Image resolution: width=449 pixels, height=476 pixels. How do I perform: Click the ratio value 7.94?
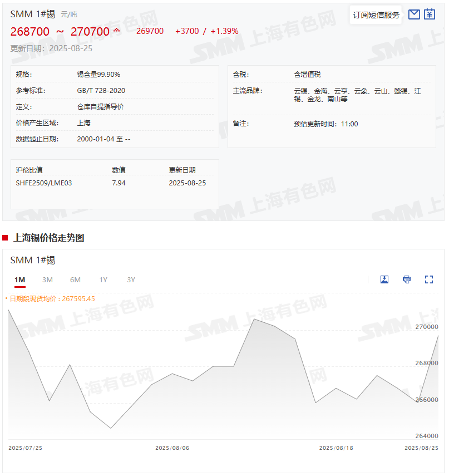(x=119, y=183)
